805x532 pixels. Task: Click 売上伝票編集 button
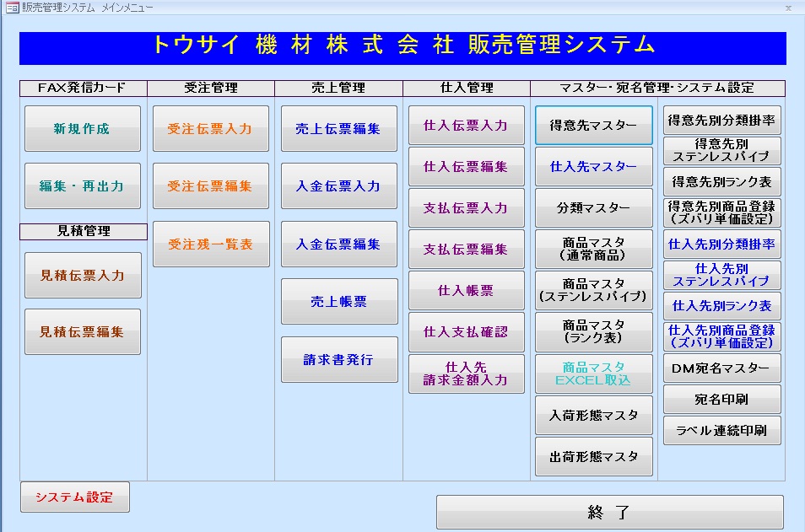pyautogui.click(x=338, y=129)
